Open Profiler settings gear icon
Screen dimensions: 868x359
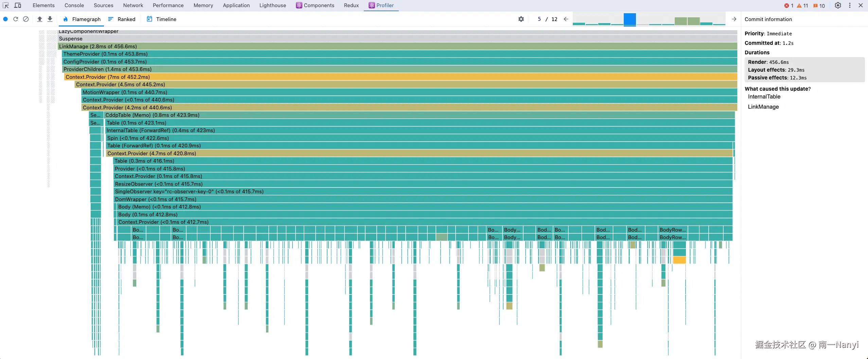[521, 19]
